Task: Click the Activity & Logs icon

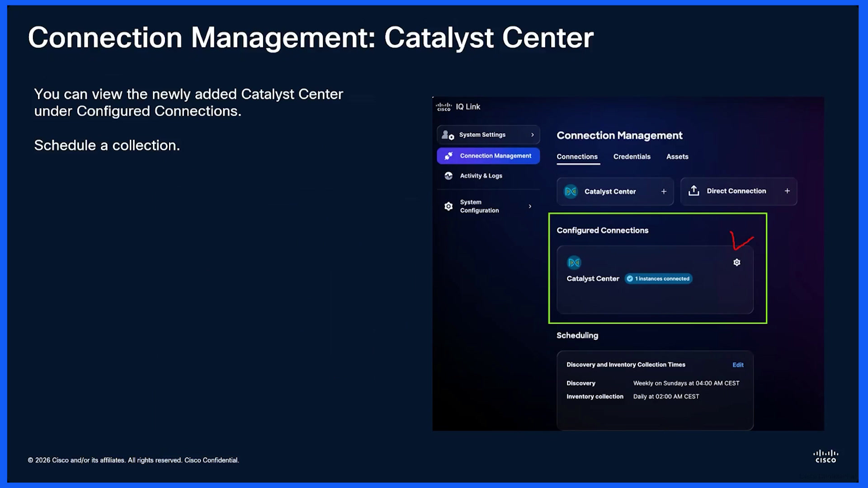Action: pos(448,176)
